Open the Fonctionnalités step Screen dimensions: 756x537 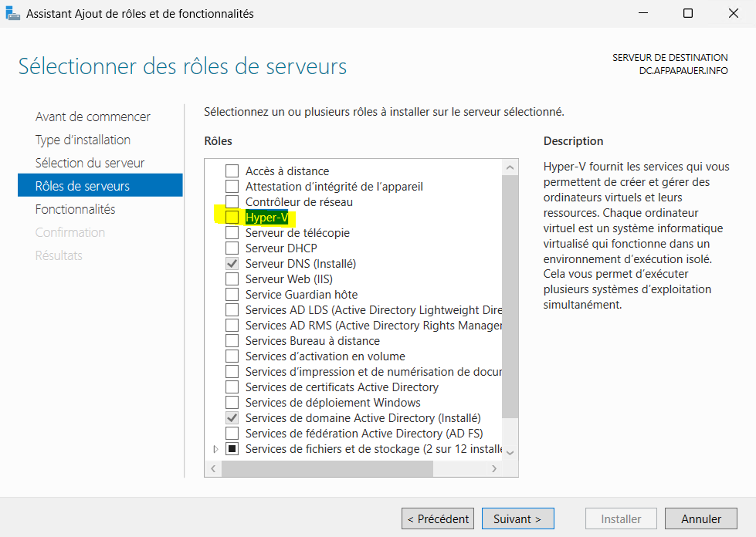pyautogui.click(x=75, y=209)
